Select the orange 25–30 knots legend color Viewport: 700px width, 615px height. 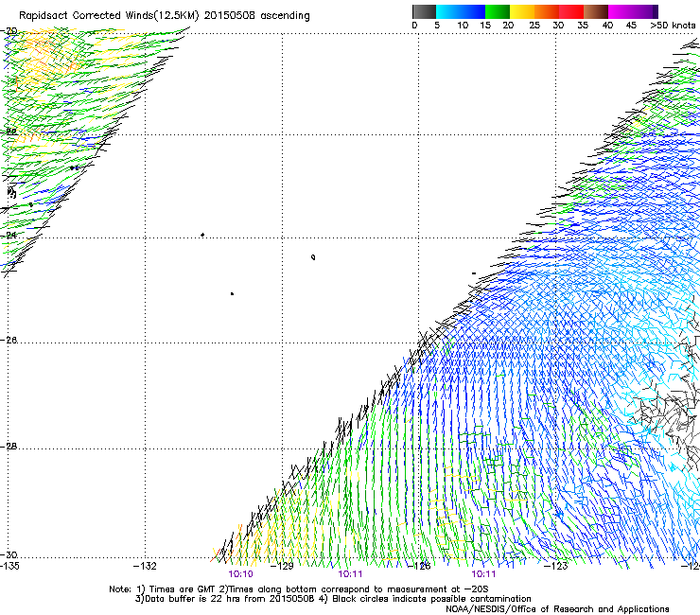[547, 11]
